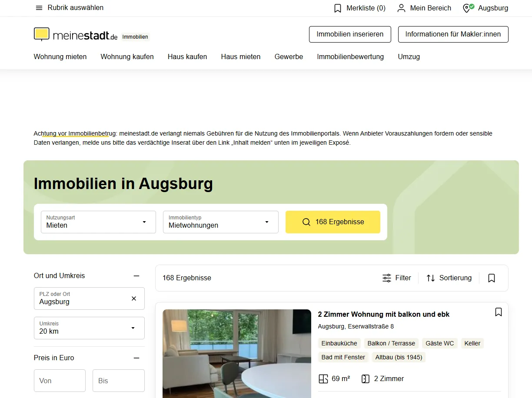
Task: Click the Mein Bereich person icon
Action: point(401,8)
